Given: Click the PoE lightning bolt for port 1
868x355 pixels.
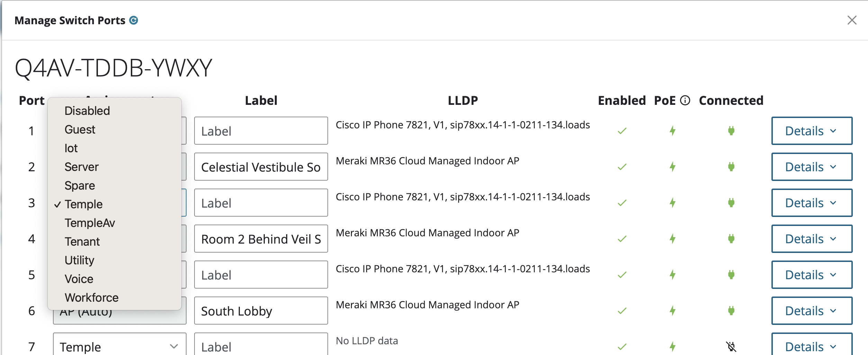Looking at the screenshot, I should point(672,131).
